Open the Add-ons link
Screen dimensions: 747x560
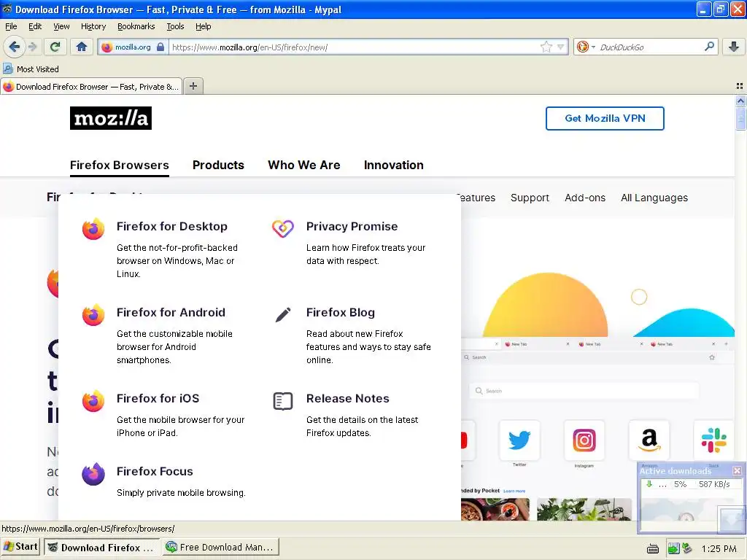(x=584, y=198)
